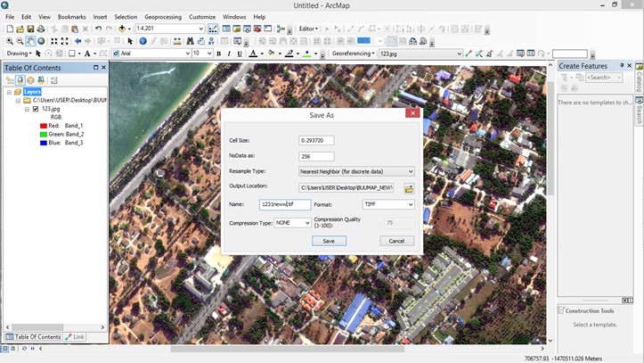Viewport: 644px width, 363px height.
Task: Click the Save button
Action: [329, 241]
